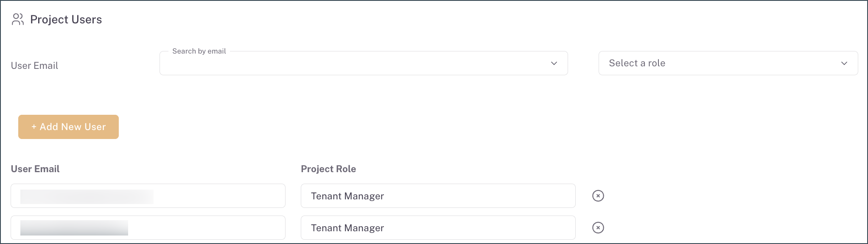Click the second row's Tenant Manager role field
This screenshot has height=244, width=868.
pos(438,228)
